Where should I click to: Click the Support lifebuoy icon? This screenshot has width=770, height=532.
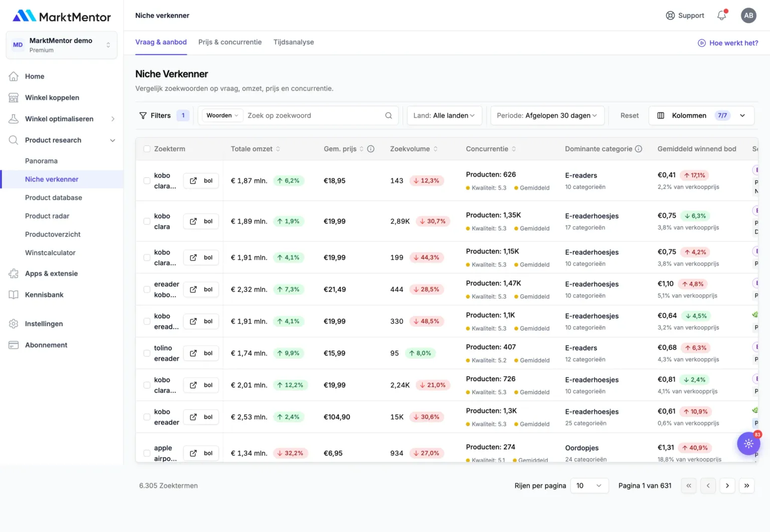(670, 16)
